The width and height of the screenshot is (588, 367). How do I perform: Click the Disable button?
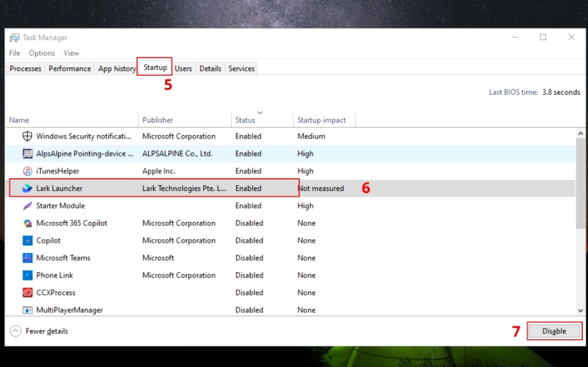pos(554,331)
